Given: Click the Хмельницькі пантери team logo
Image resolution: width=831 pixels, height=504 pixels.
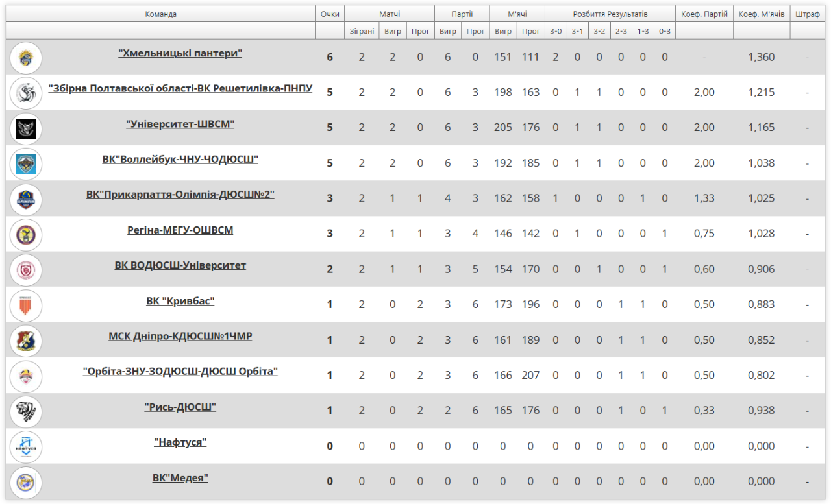Looking at the screenshot, I should [26, 57].
